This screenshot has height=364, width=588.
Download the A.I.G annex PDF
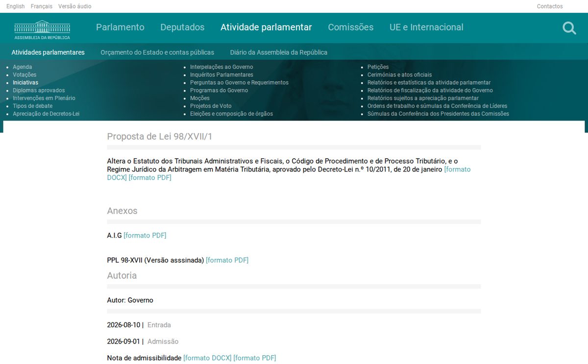tap(145, 236)
